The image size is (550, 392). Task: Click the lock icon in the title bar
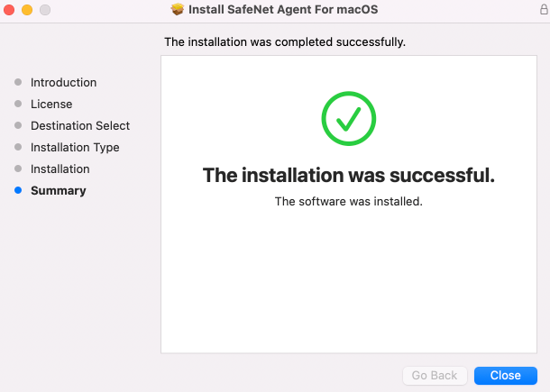tap(543, 9)
